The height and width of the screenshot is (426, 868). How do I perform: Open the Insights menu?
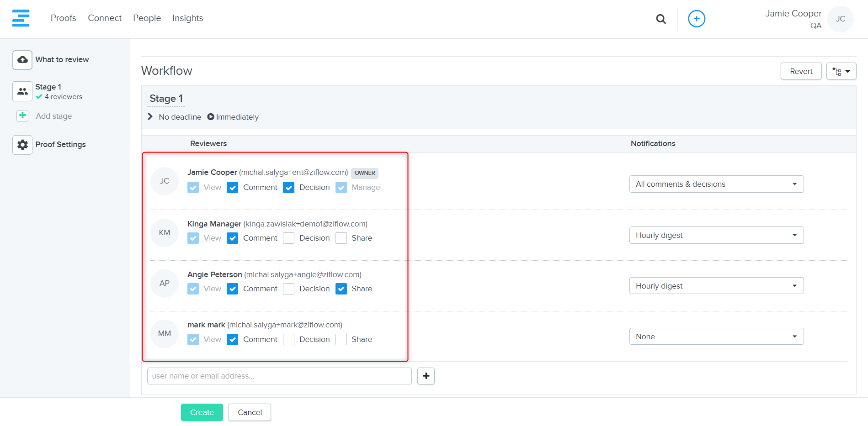click(x=187, y=18)
